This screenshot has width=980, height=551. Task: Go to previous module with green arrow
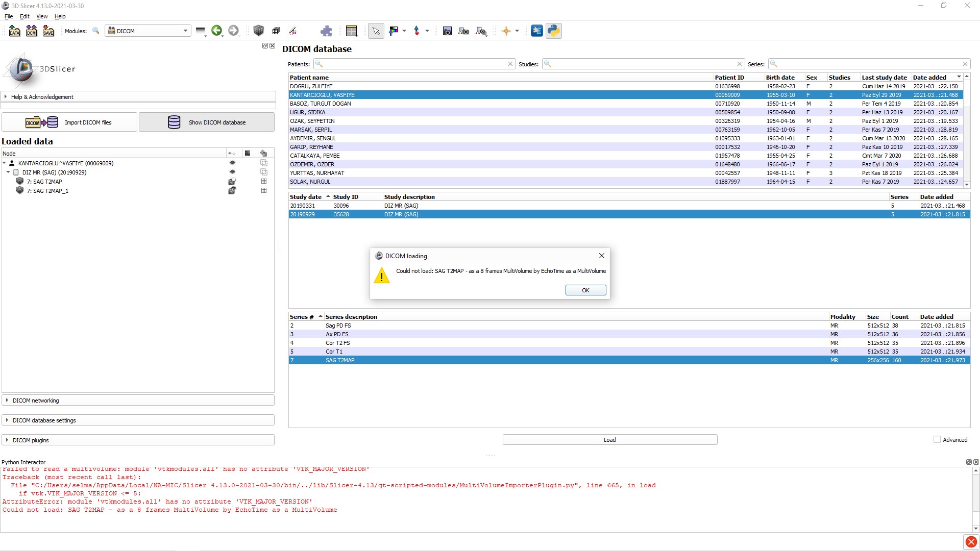[x=216, y=31]
